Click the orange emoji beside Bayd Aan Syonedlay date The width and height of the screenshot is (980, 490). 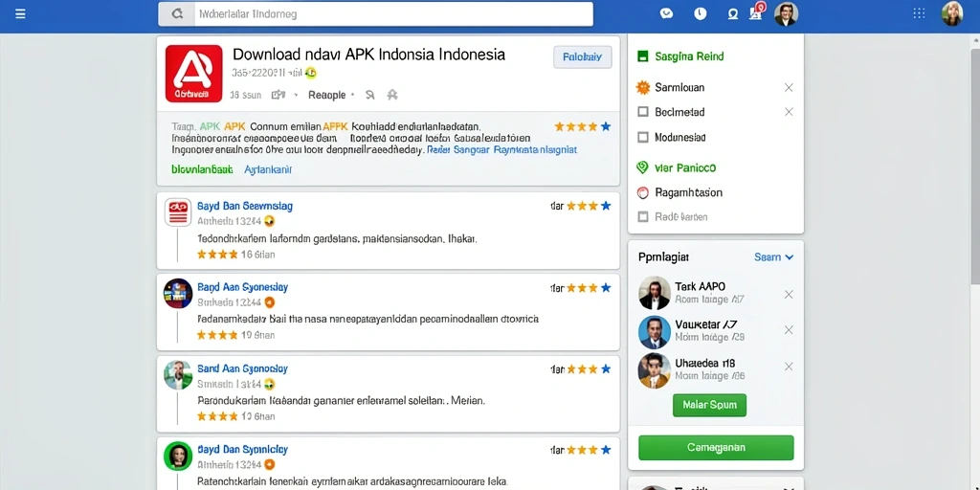(269, 302)
